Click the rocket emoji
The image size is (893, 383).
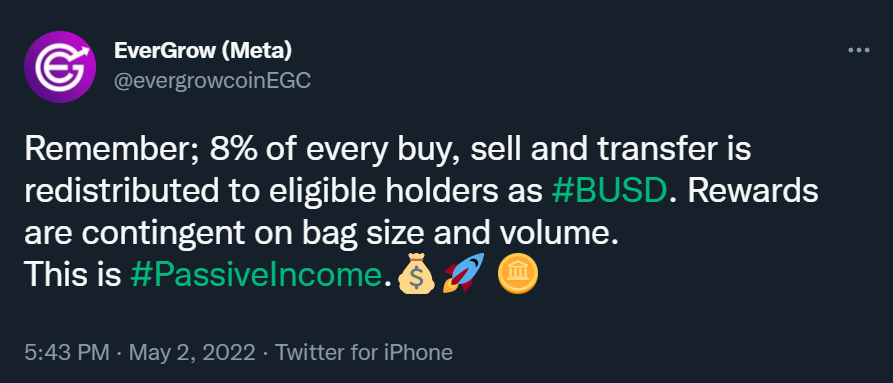click(464, 273)
